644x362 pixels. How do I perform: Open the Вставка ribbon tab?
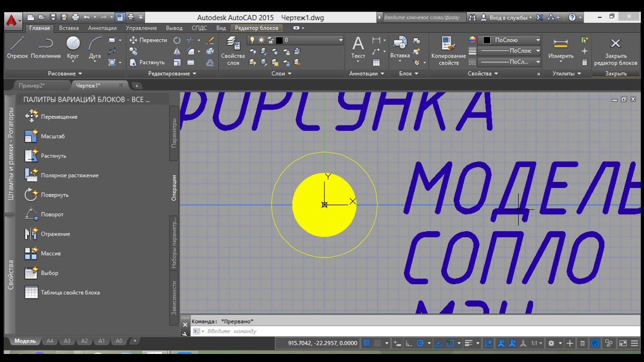(x=69, y=28)
